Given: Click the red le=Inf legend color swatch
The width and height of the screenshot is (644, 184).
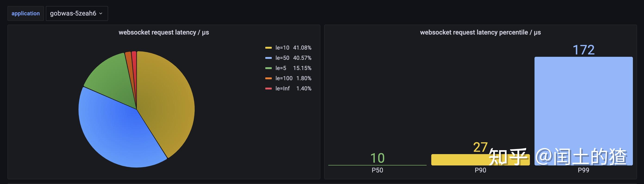Looking at the screenshot, I should (268, 88).
